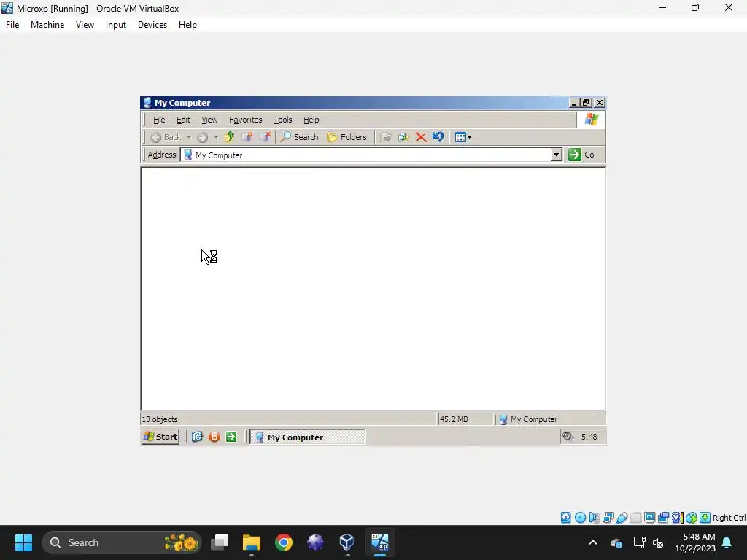This screenshot has height=560, width=747.
Task: Click the Windows flag logo throbber
Action: (x=591, y=120)
